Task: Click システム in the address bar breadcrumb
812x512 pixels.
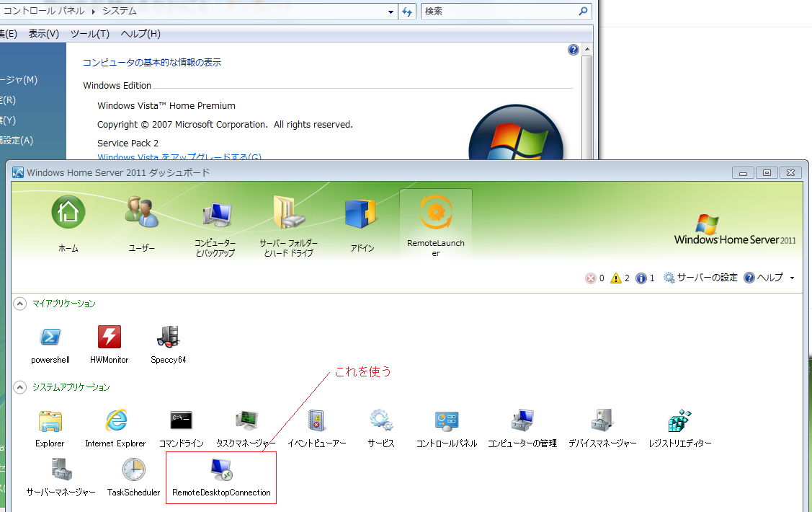Action: (119, 11)
